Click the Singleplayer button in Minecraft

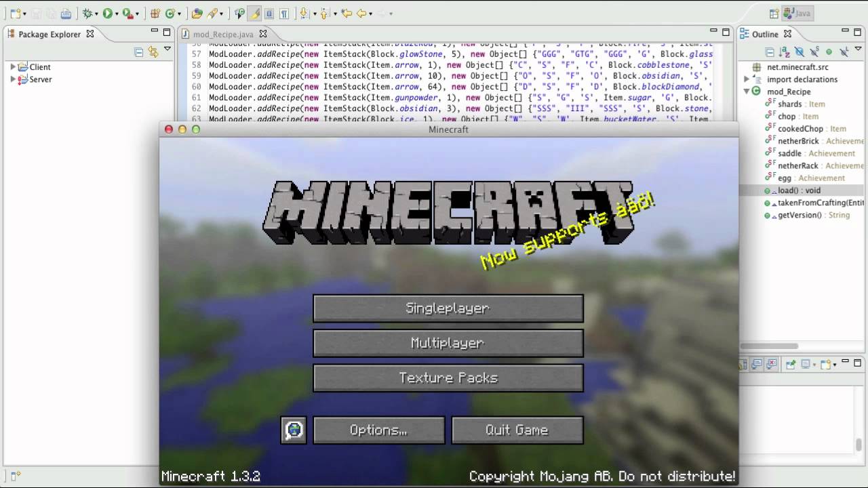click(448, 308)
